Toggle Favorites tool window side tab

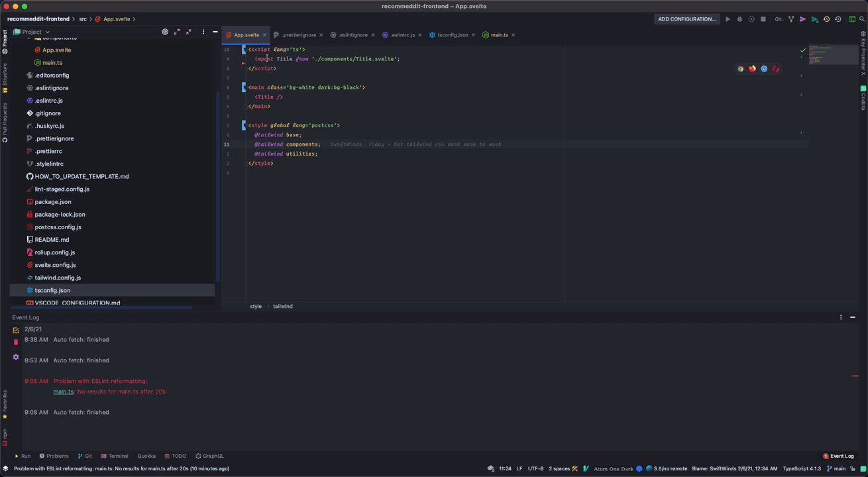coord(5,404)
